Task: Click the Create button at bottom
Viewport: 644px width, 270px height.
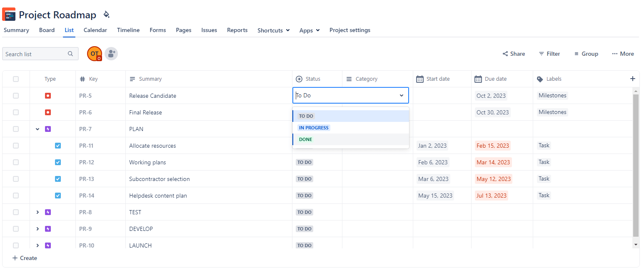Action: point(24,258)
